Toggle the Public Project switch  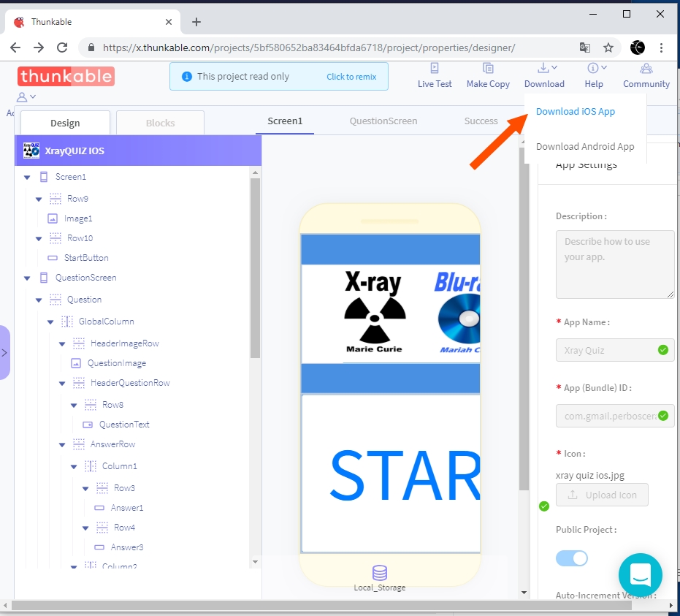572,558
